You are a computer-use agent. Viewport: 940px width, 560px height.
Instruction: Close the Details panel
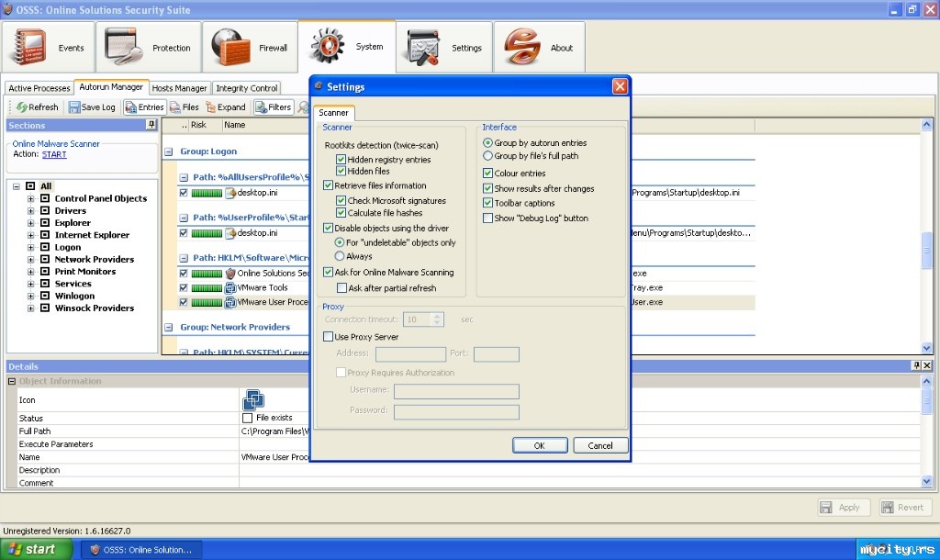point(927,365)
